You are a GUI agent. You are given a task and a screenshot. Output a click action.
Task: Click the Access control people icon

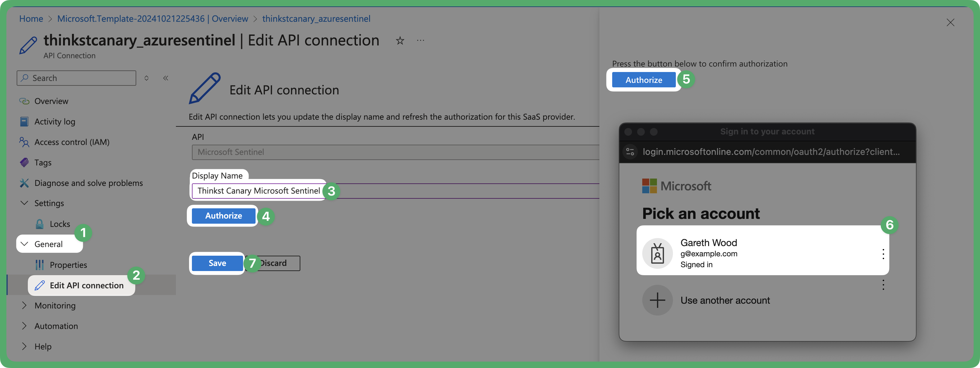tap(24, 142)
